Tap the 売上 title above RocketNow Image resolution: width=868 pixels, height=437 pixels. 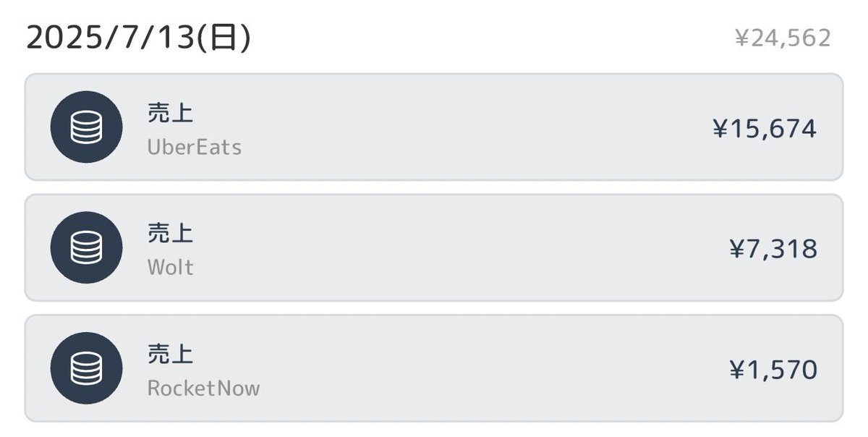[x=170, y=355]
